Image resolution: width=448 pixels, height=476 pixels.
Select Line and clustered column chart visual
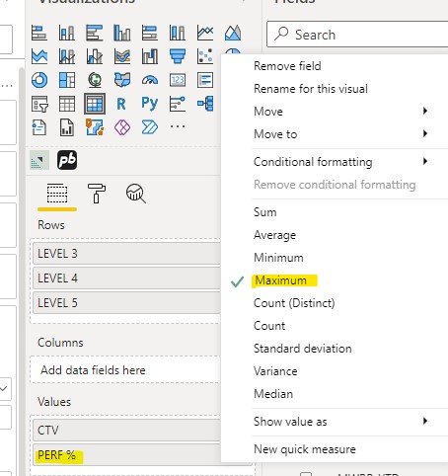[x=95, y=56]
